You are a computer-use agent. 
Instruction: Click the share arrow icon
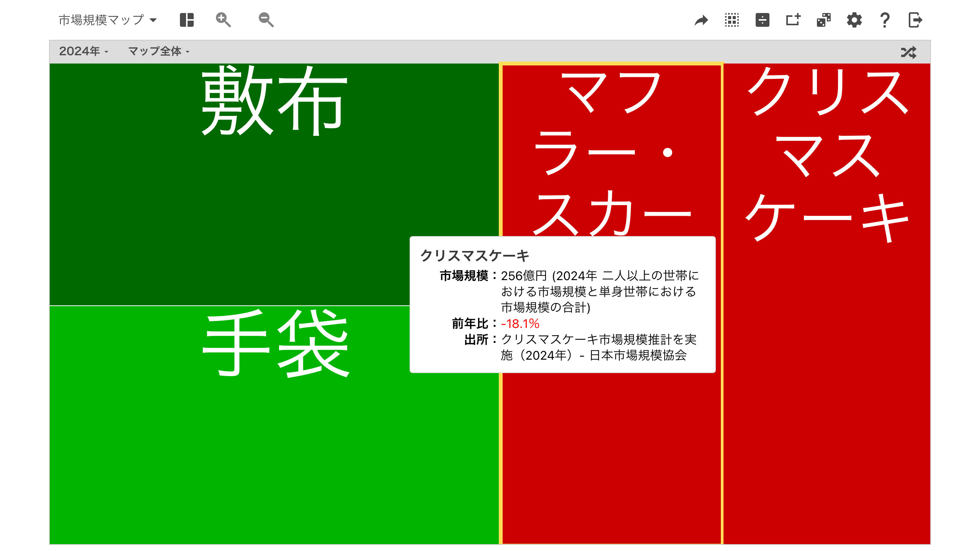tap(701, 20)
